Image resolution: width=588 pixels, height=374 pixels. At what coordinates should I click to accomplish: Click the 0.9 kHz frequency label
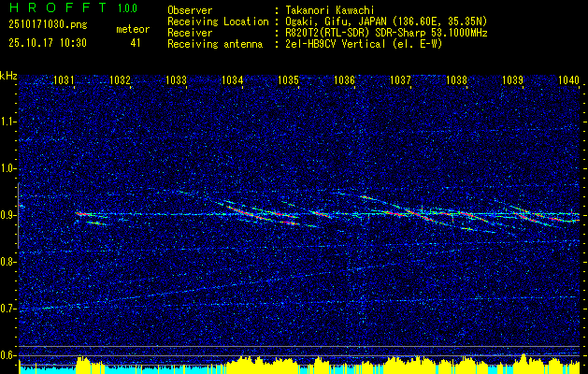point(7,215)
